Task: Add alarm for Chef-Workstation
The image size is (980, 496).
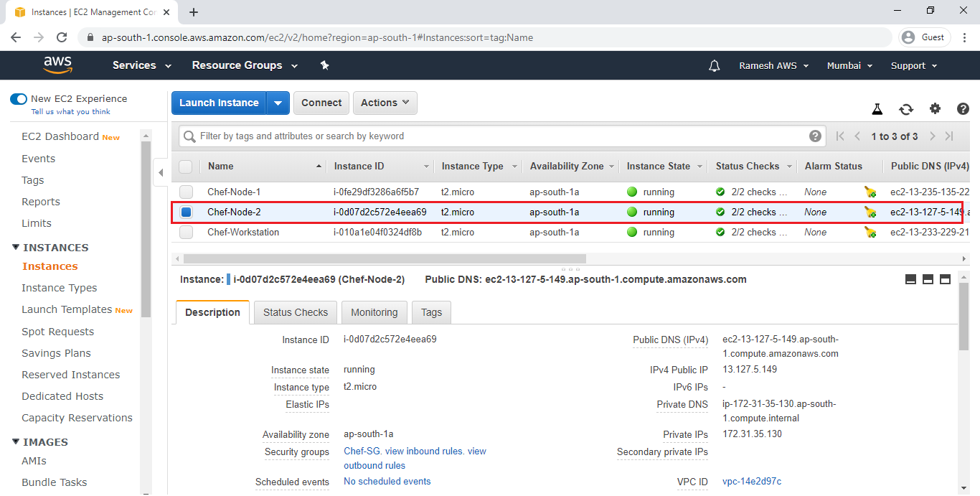Action: (x=870, y=232)
